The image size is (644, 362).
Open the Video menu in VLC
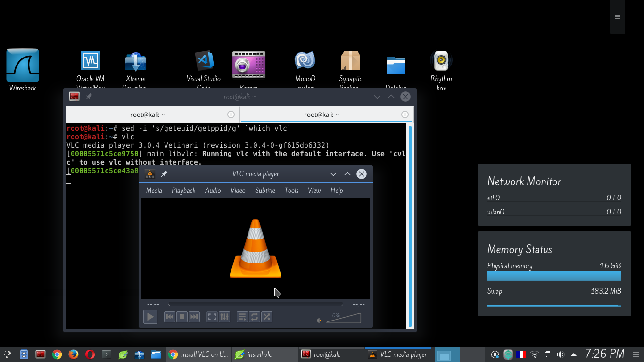(238, 190)
